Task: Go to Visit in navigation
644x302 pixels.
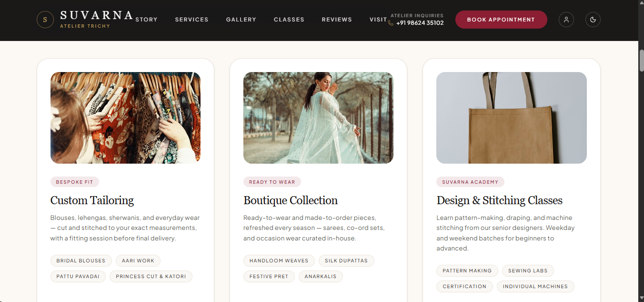Action: tap(378, 20)
